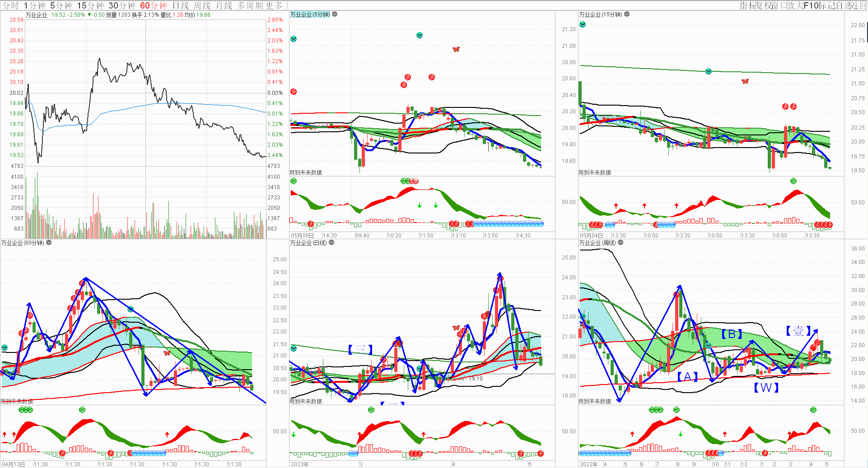The image size is (868, 468).
Task: Switch to the 月线 monthly tab
Action: click(224, 5)
